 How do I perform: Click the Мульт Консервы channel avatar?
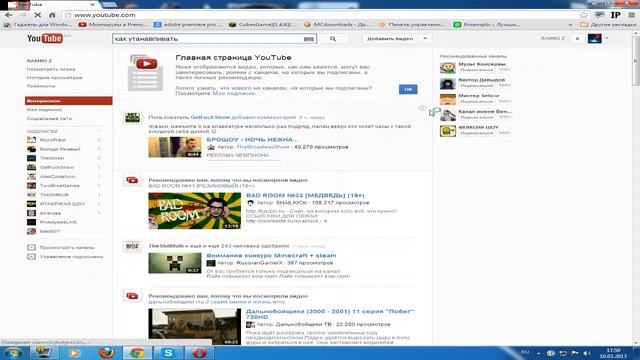[448, 67]
